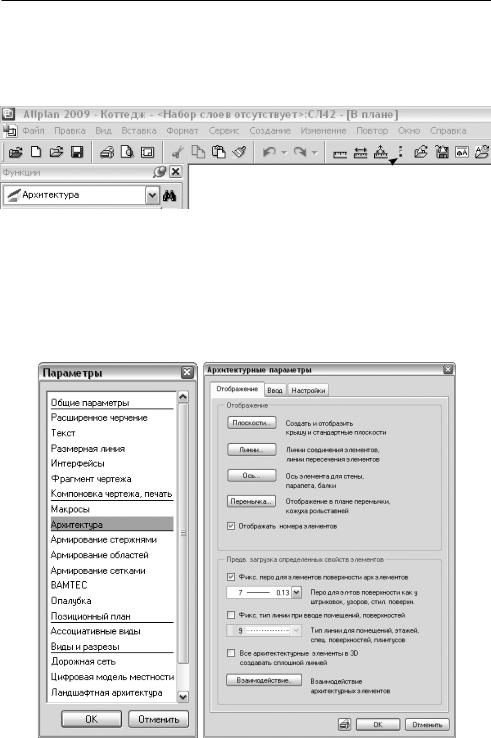Open the Создание menu
This screenshot has height=738, width=491.
(x=270, y=130)
